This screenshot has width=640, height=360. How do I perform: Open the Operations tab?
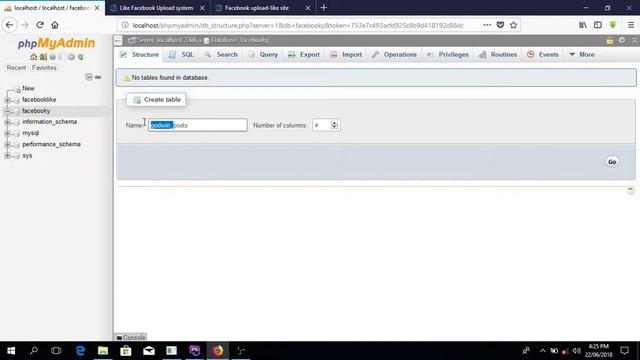(x=394, y=55)
